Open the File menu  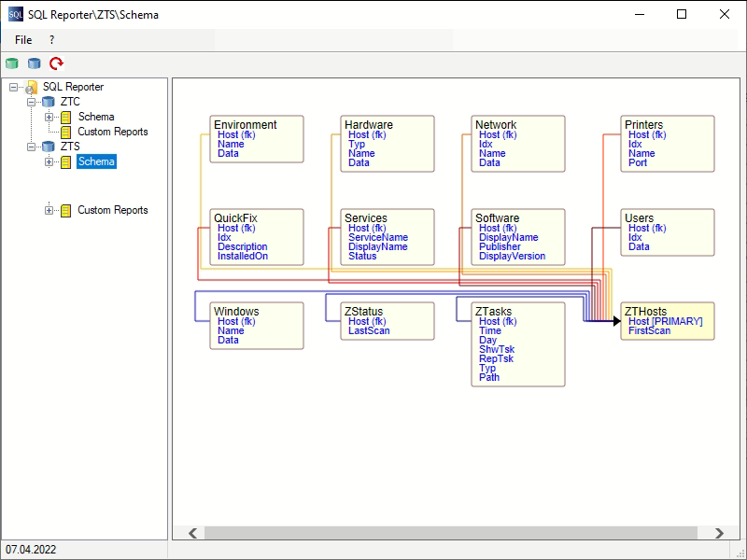tap(23, 40)
